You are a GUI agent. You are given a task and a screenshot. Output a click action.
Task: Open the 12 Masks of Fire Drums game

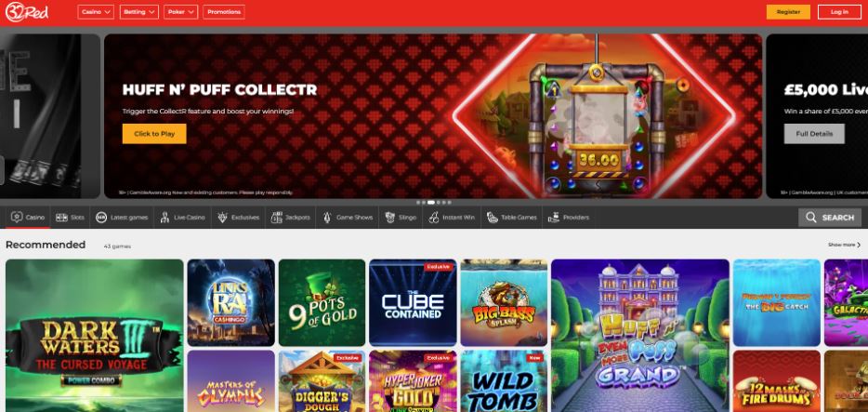tap(777, 381)
